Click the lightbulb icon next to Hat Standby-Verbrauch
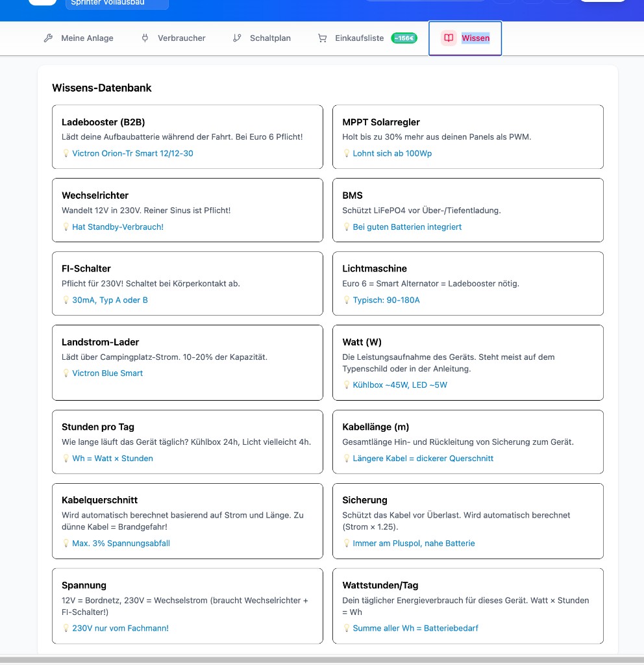The width and height of the screenshot is (644, 665). coord(66,227)
